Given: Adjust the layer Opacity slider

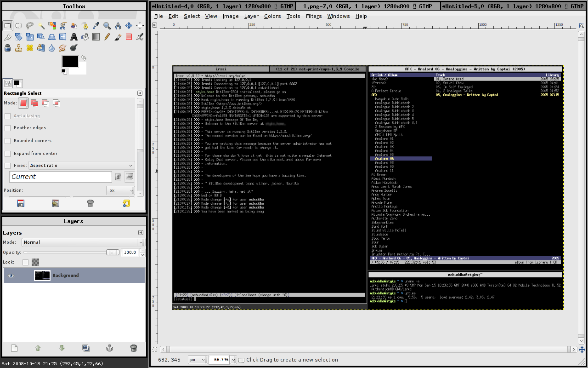Looking at the screenshot, I should [71, 253].
